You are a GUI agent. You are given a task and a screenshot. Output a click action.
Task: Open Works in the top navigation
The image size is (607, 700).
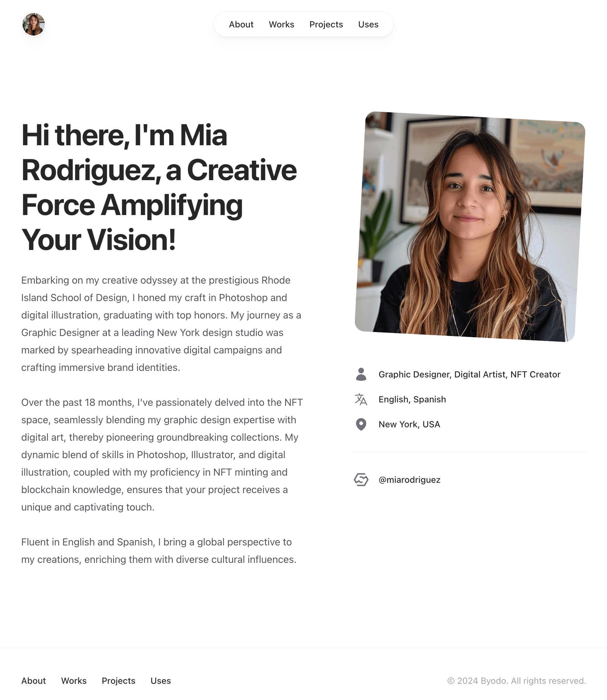click(x=281, y=24)
